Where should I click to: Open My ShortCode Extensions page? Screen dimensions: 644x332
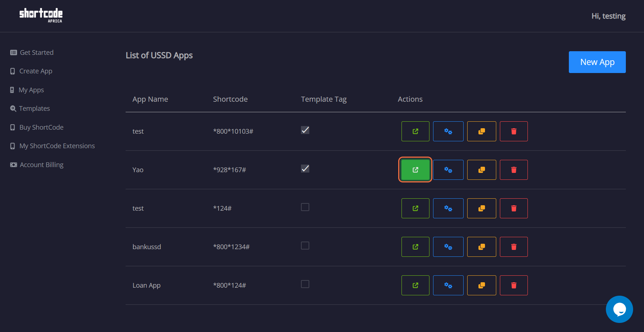[53, 146]
